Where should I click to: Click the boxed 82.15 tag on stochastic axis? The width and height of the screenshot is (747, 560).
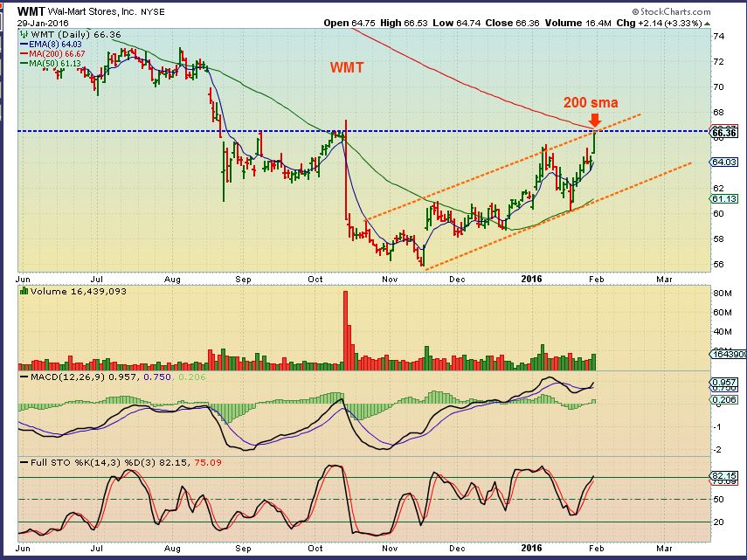click(724, 476)
